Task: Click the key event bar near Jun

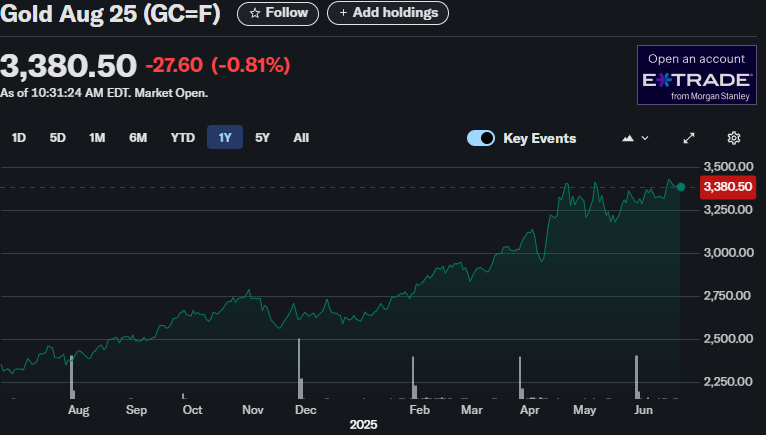Action: point(637,377)
